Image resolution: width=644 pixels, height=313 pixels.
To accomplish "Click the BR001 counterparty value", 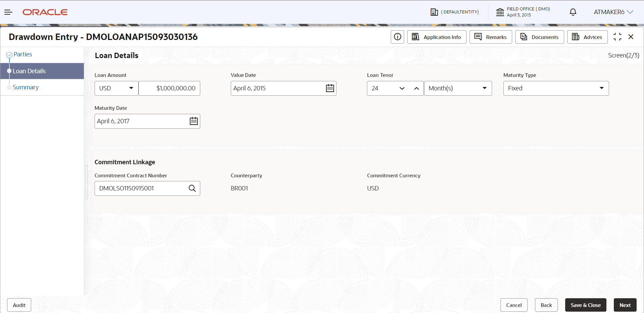I will click(x=239, y=188).
